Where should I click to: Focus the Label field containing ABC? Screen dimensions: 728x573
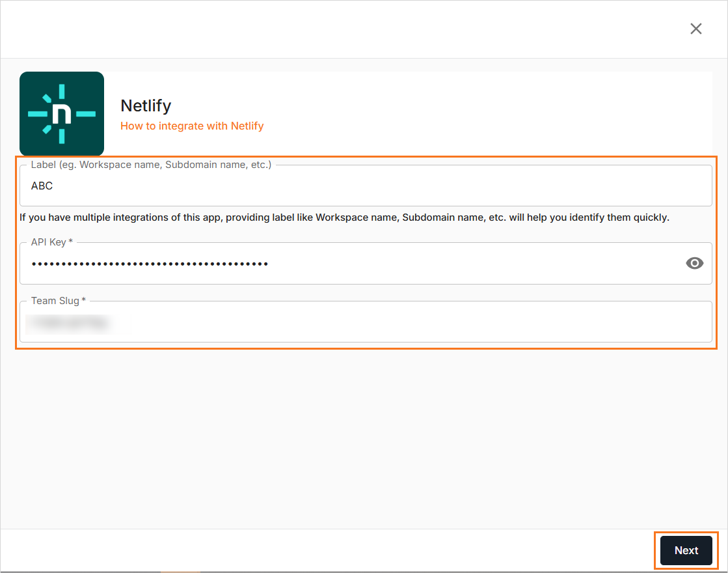coord(366,186)
